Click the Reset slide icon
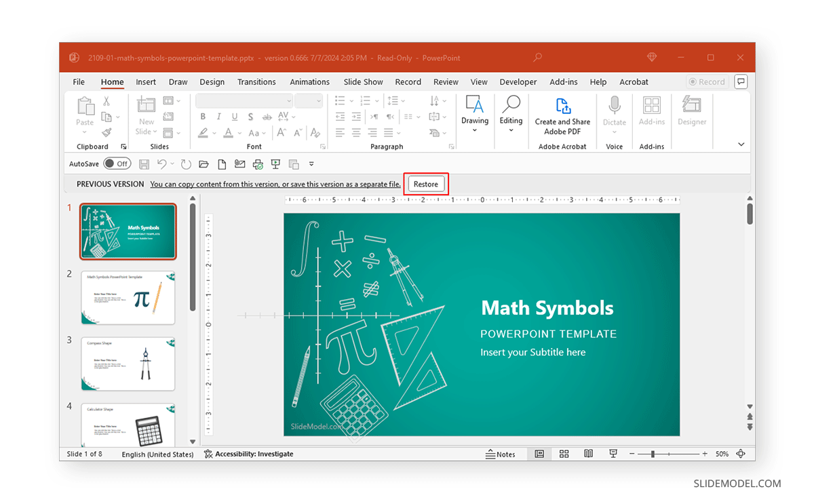The width and height of the screenshot is (814, 504). 168,117
